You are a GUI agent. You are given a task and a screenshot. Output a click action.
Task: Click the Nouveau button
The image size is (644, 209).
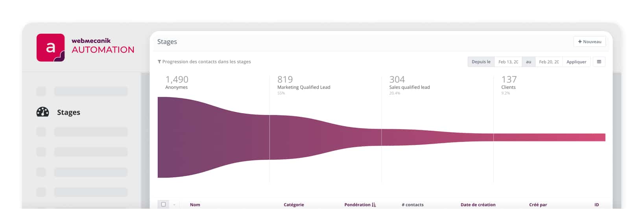[589, 42]
